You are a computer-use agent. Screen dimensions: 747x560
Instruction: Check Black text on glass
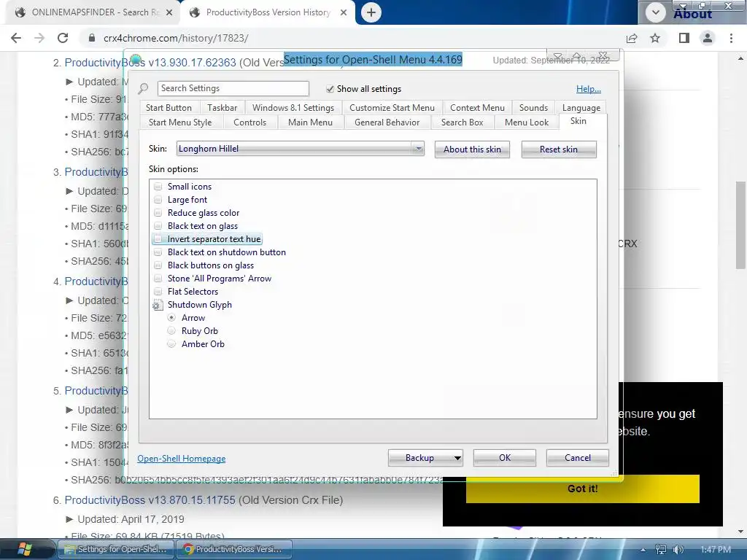pyautogui.click(x=158, y=226)
